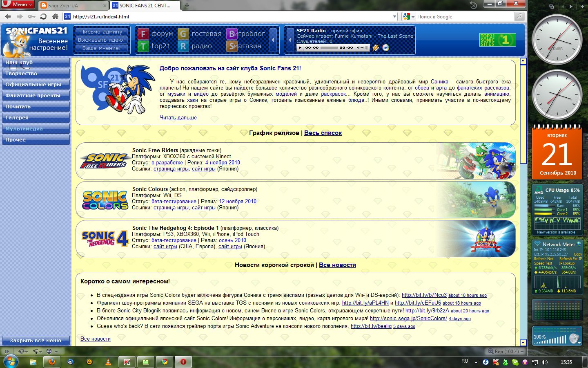Image resolution: width=588 pixels, height=368 pixels.
Task: Reload the page with the refresh icon
Action: pos(43,17)
